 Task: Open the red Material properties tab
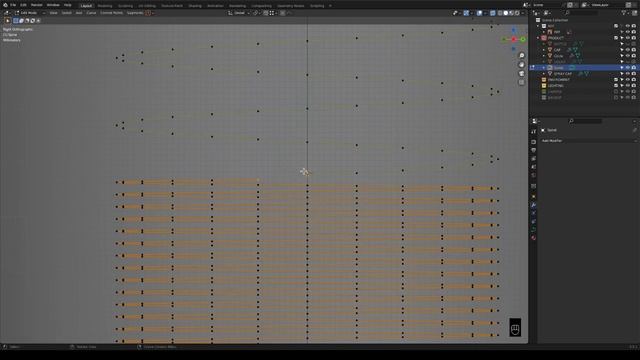(x=533, y=238)
